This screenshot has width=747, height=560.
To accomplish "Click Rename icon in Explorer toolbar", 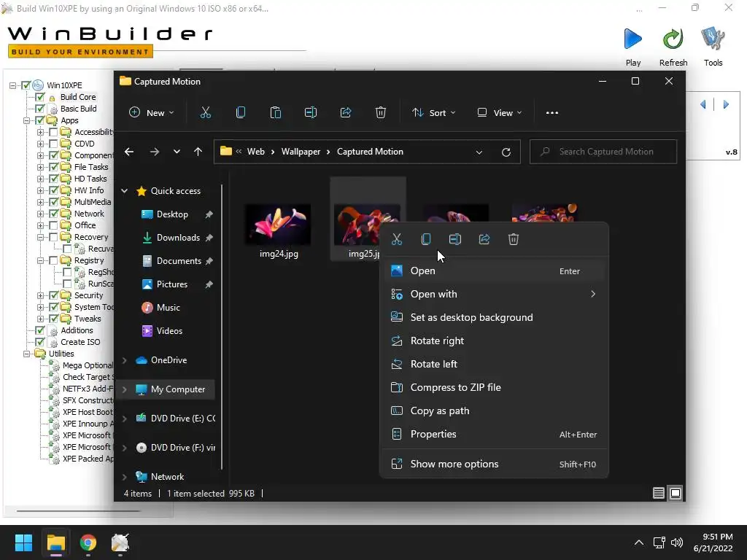I will (x=311, y=113).
